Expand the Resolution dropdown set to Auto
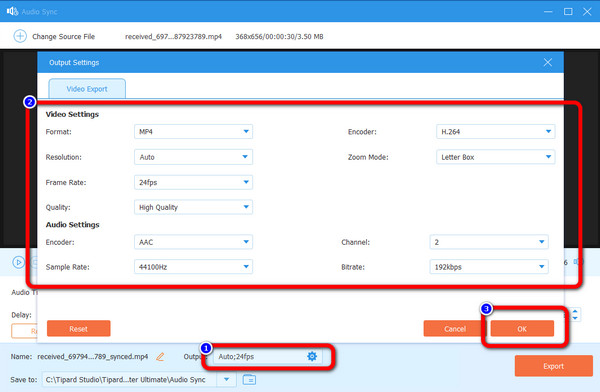This screenshot has height=392, width=600. (x=193, y=157)
